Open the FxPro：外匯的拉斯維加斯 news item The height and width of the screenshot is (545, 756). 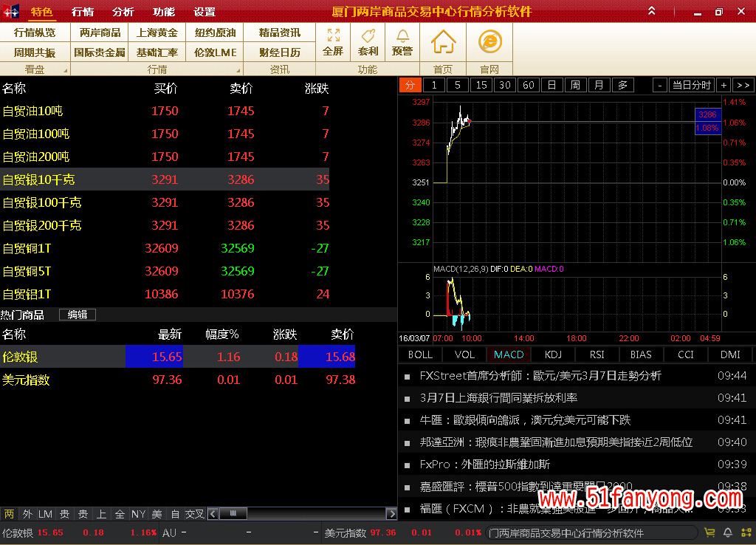(x=484, y=465)
